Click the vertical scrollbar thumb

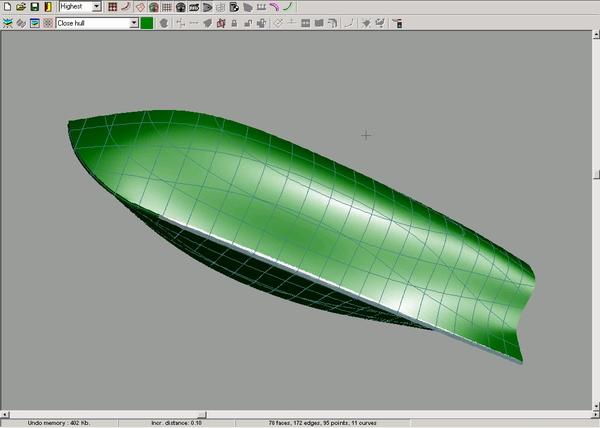[x=596, y=174]
